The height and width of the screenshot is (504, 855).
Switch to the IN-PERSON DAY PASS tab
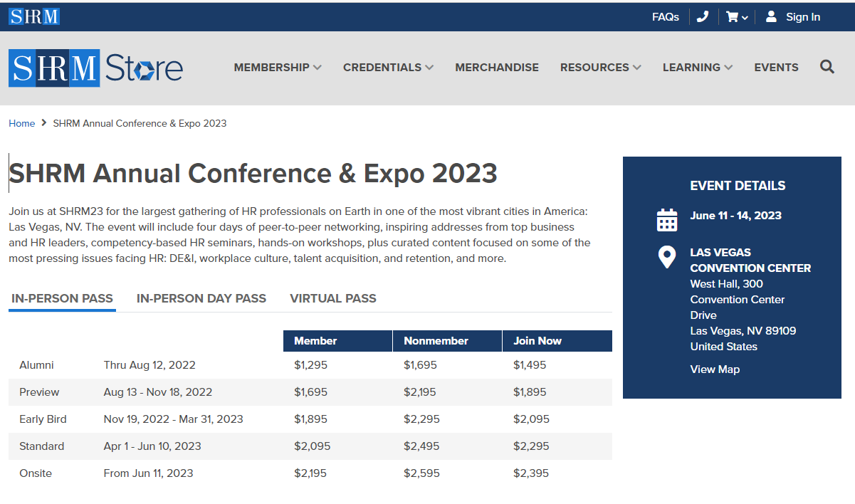[x=201, y=298]
